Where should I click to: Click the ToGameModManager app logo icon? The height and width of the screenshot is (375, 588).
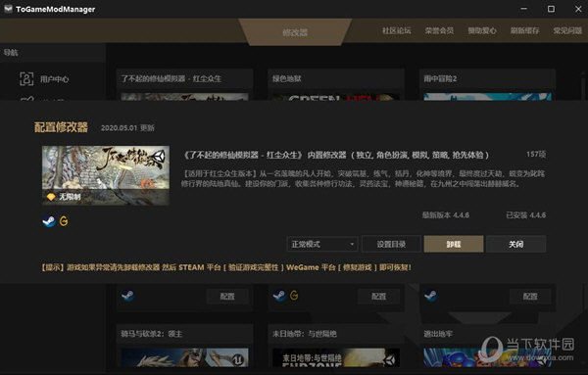pyautogui.click(x=8, y=9)
